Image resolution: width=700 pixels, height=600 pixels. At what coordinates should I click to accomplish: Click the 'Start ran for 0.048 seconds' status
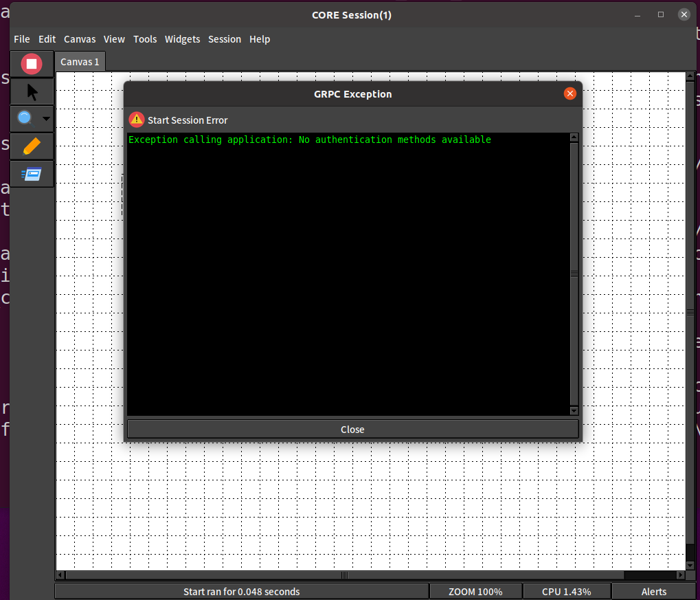(x=242, y=592)
